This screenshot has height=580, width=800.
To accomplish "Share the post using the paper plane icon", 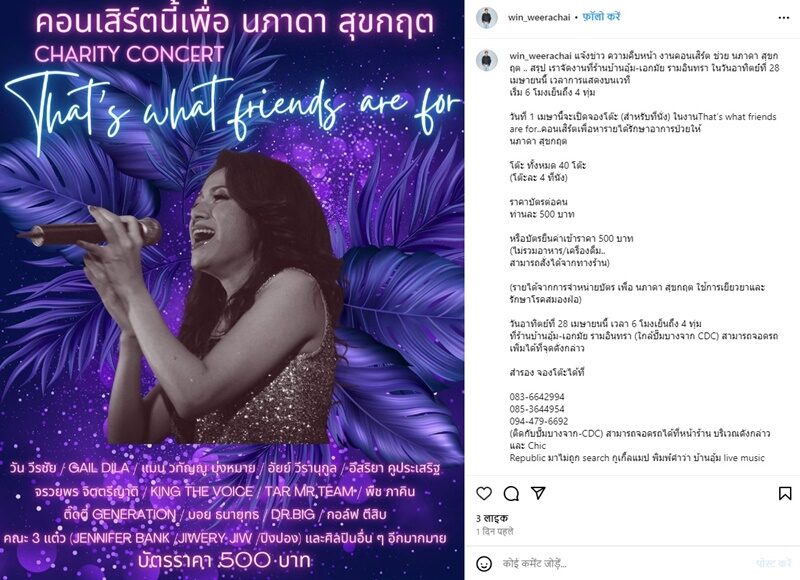I will [538, 493].
